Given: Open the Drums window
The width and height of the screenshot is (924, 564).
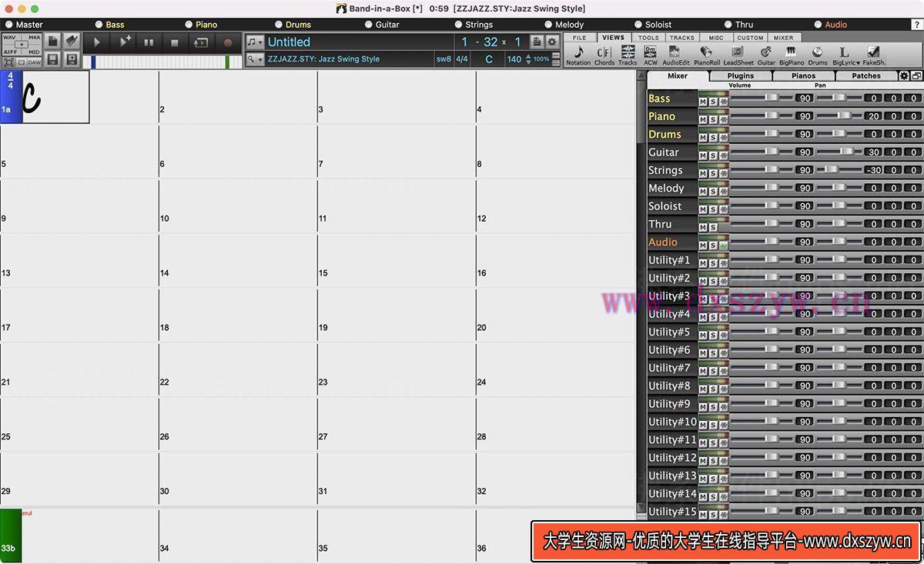Looking at the screenshot, I should (x=818, y=55).
